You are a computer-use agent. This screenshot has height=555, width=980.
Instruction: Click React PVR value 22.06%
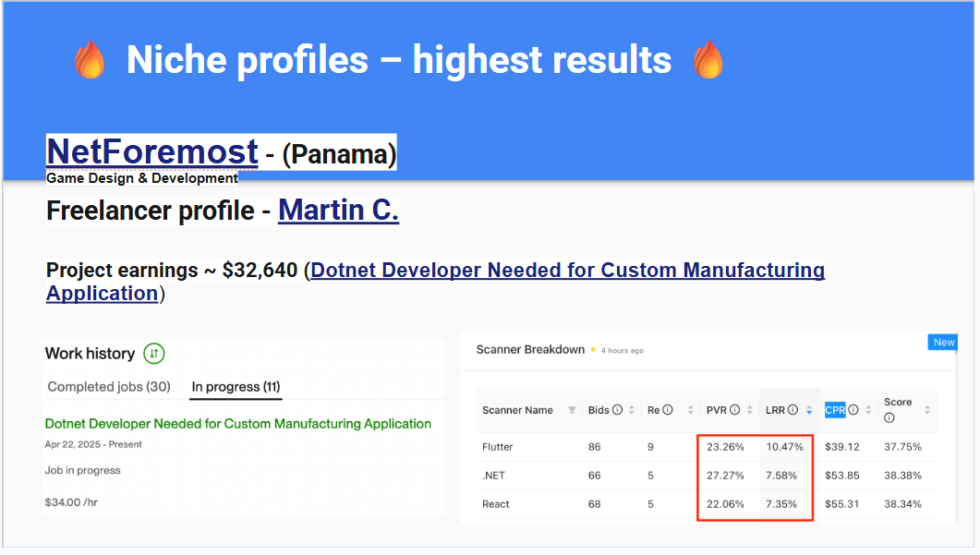(x=725, y=504)
